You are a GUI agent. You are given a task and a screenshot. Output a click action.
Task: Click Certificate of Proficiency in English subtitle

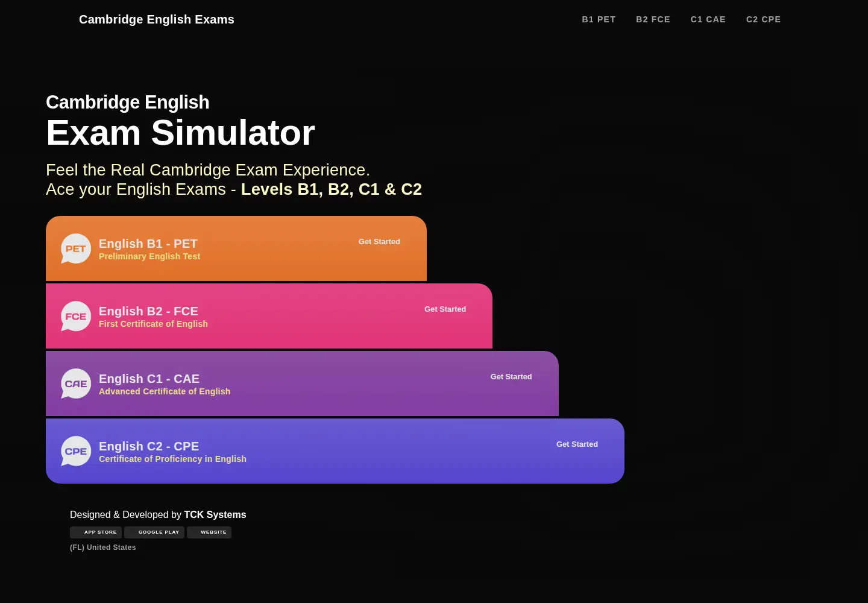(172, 459)
